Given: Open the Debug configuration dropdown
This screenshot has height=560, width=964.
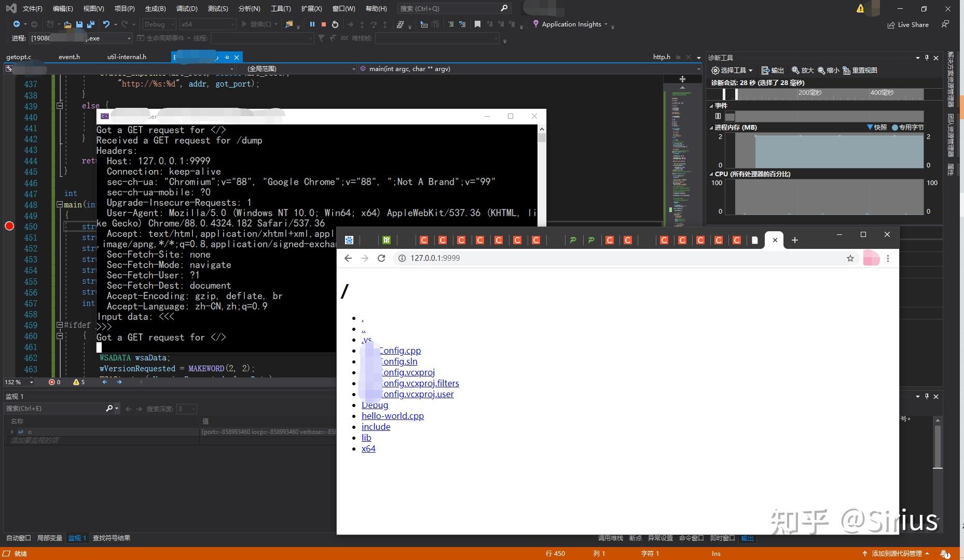Looking at the screenshot, I should [x=159, y=24].
